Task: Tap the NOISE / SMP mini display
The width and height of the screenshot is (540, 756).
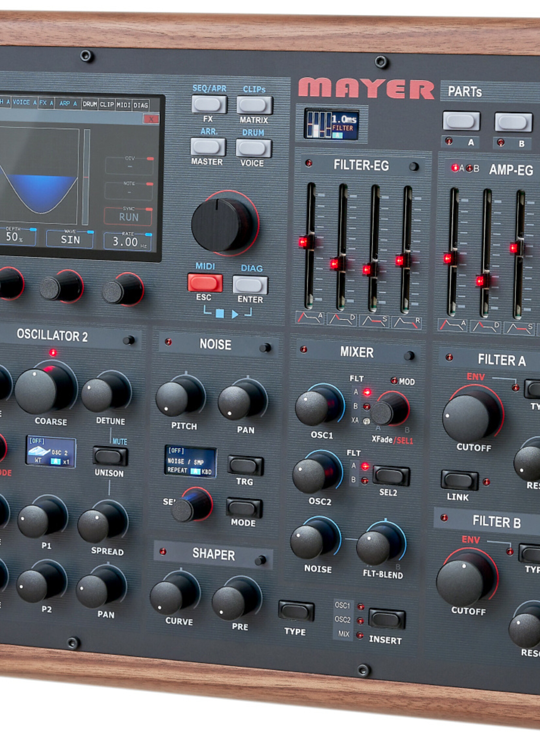Action: [191, 462]
